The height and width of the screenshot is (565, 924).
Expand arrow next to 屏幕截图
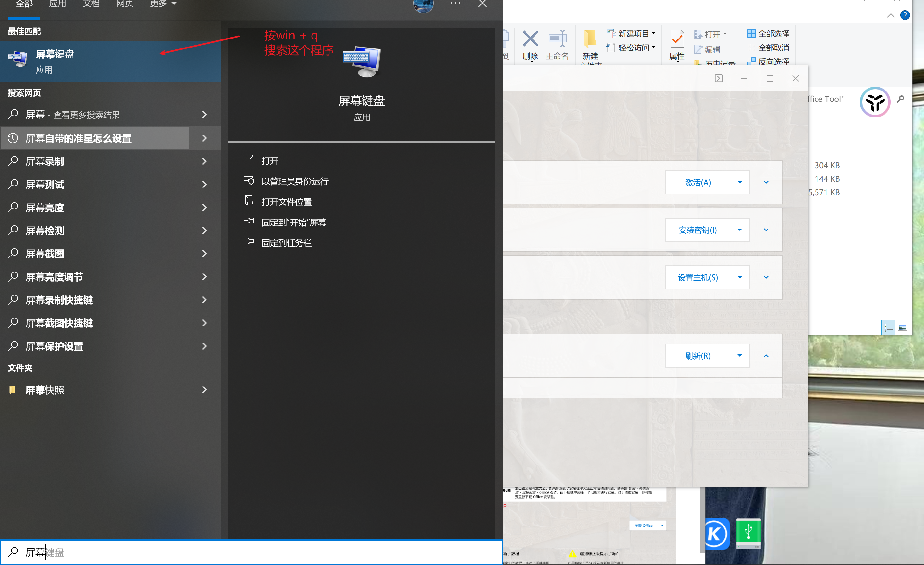[204, 254]
